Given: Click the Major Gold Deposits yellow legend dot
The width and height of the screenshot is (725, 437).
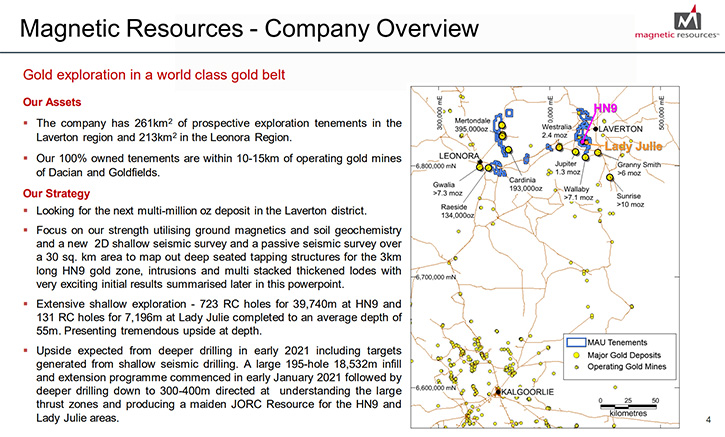Looking at the screenshot, I should pos(577,355).
